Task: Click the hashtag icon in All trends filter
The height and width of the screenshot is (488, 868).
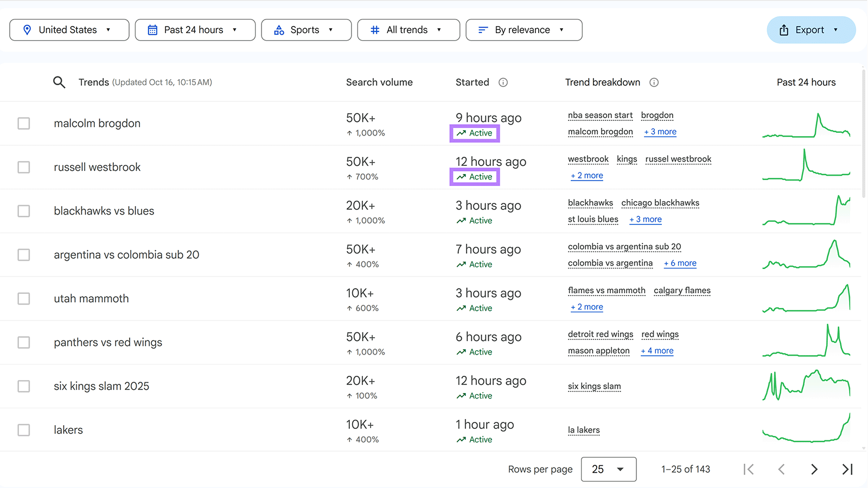Action: click(374, 30)
